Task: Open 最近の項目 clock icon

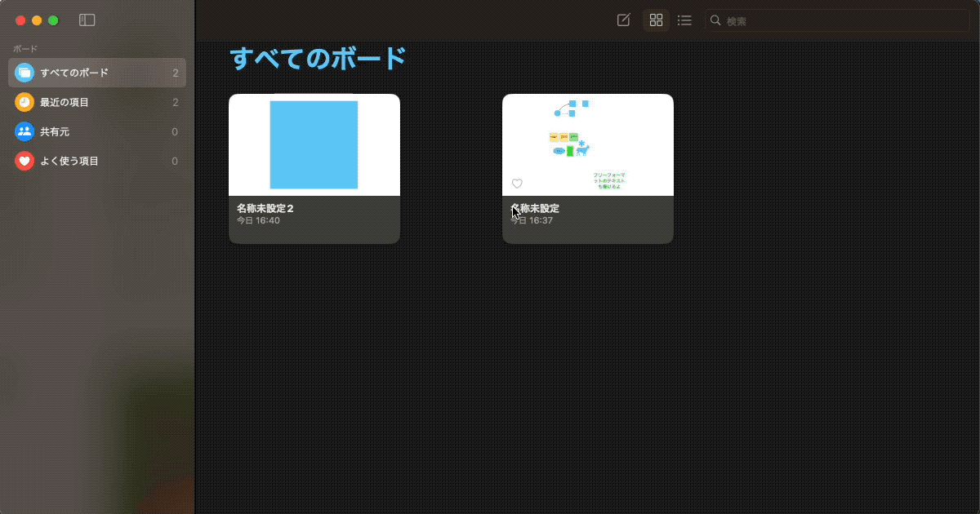Action: click(x=24, y=102)
